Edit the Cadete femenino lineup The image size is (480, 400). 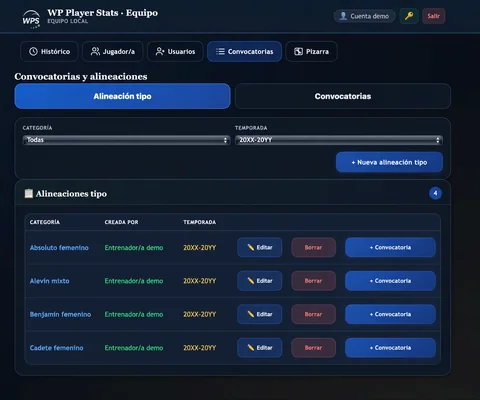pos(260,348)
